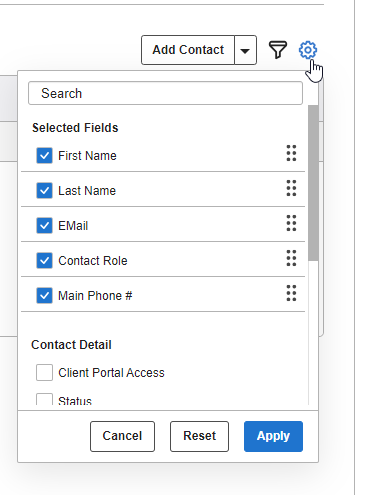Click the column settings gear icon
This screenshot has height=495, width=375.
[308, 50]
